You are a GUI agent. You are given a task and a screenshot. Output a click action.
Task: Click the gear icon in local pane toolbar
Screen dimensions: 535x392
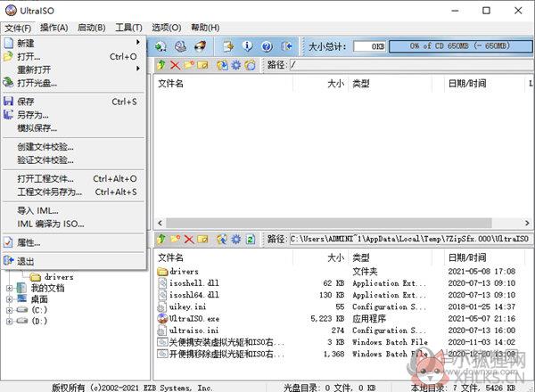click(x=235, y=239)
